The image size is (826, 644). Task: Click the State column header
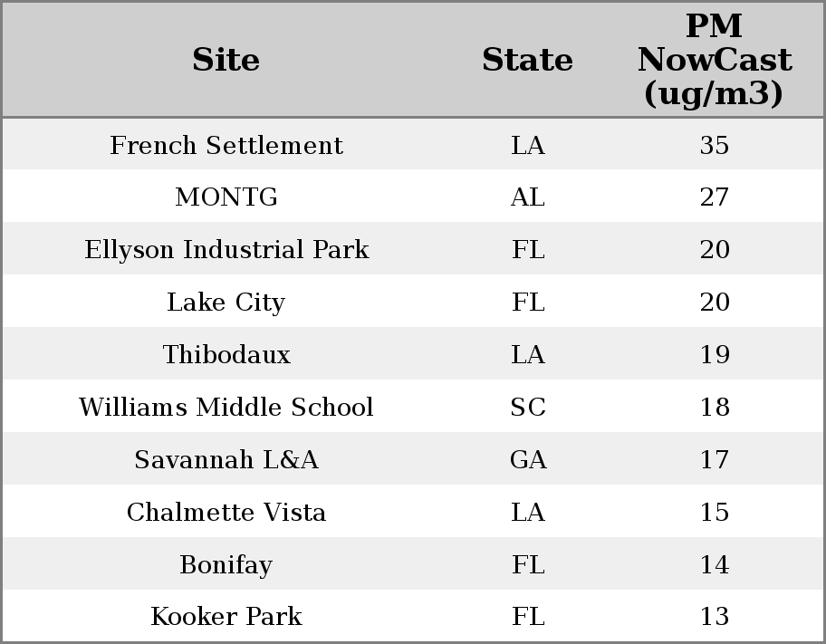click(x=527, y=60)
